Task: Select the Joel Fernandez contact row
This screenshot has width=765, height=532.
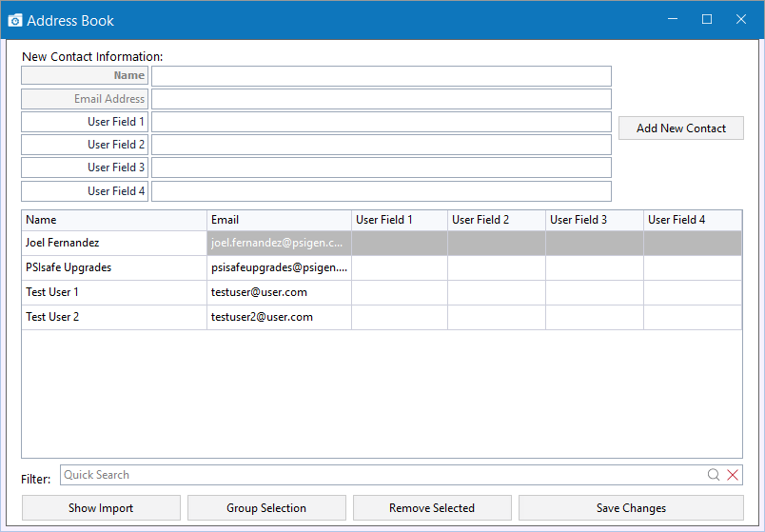Action: tap(382, 243)
